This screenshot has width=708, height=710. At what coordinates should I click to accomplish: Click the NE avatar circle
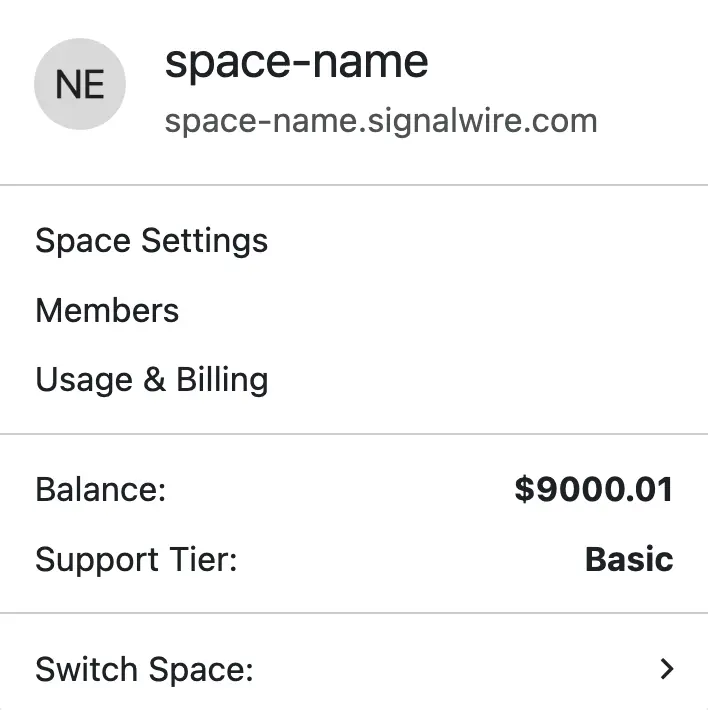pyautogui.click(x=80, y=85)
